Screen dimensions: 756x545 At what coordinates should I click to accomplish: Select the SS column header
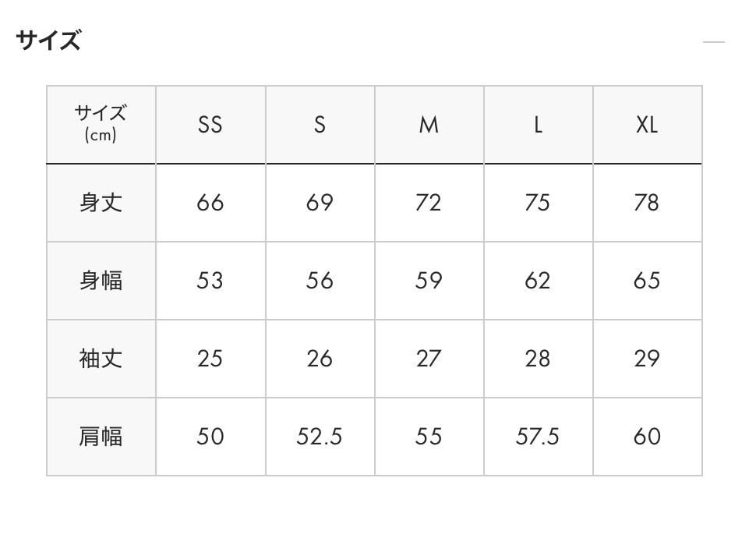[210, 125]
